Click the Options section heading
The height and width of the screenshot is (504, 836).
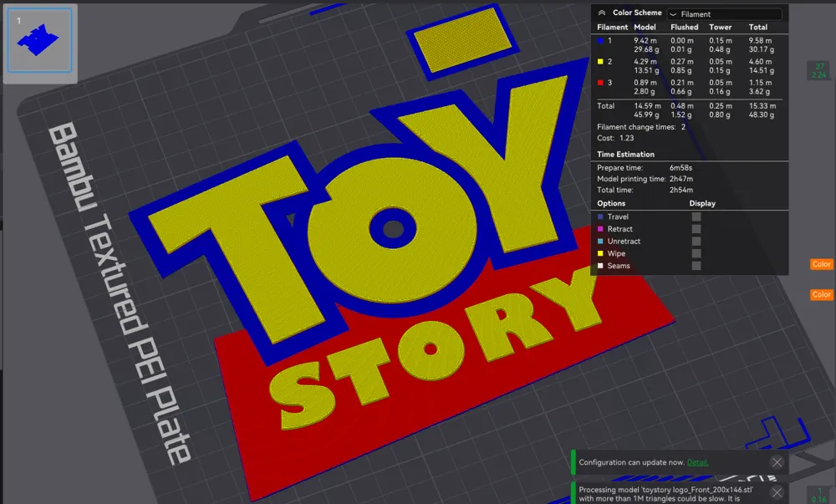point(611,203)
